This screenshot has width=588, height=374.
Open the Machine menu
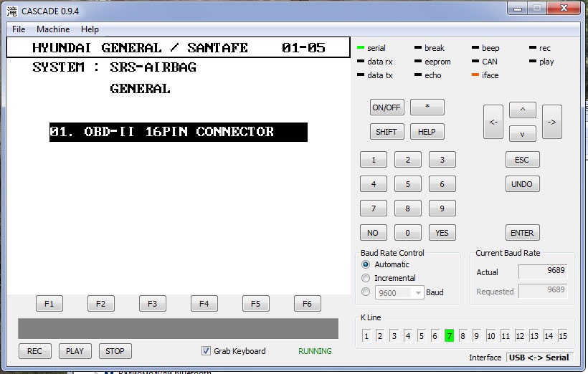(x=53, y=29)
